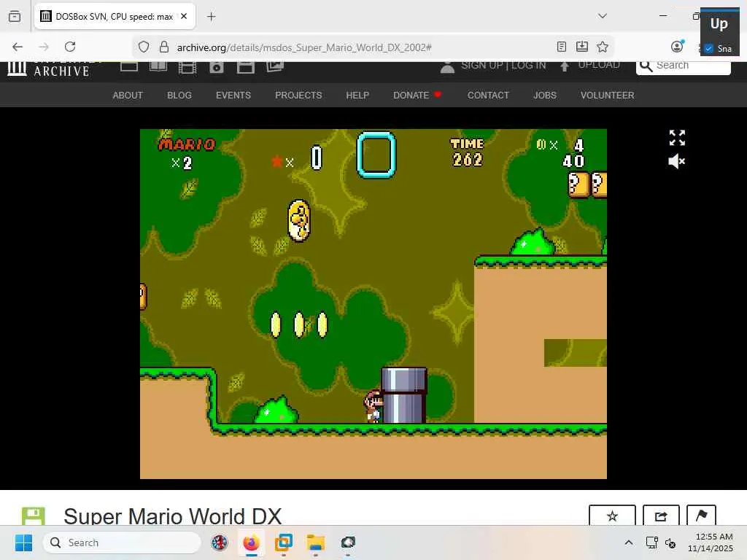Click the upload arrow icon
747x560 pixels.
(x=565, y=66)
